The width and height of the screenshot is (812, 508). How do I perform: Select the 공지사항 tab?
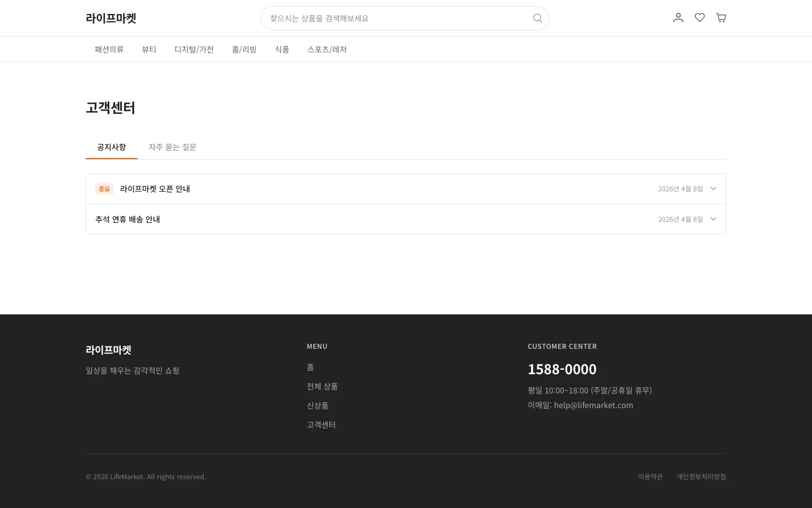click(111, 147)
